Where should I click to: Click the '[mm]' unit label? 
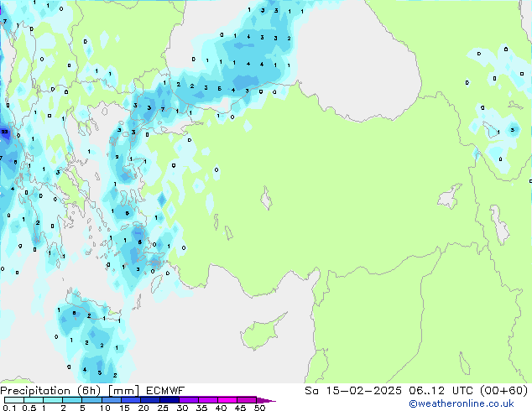click(x=123, y=391)
